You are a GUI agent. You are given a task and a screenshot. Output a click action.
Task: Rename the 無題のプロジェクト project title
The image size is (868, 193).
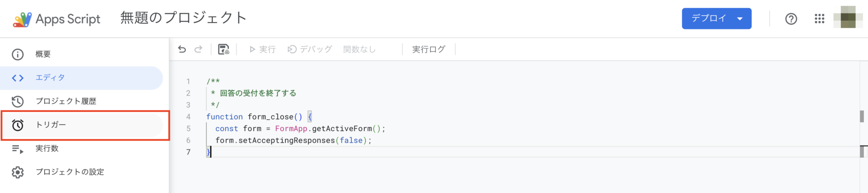[183, 18]
